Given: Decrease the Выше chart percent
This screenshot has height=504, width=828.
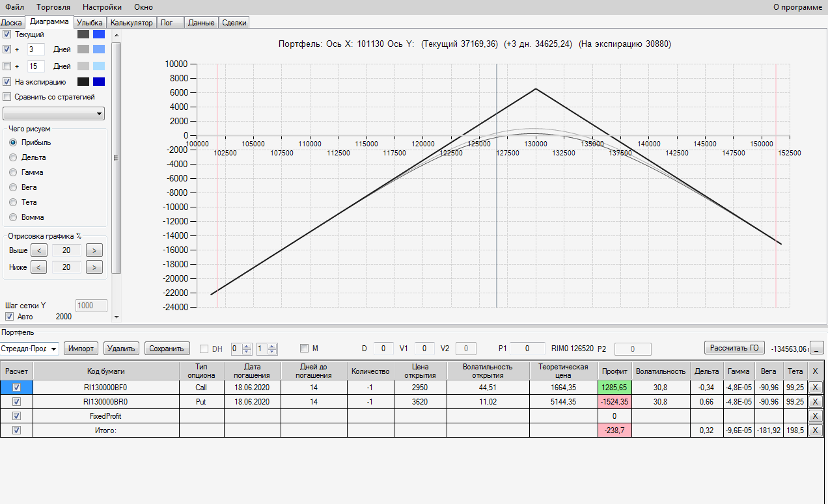Looking at the screenshot, I should click(38, 250).
